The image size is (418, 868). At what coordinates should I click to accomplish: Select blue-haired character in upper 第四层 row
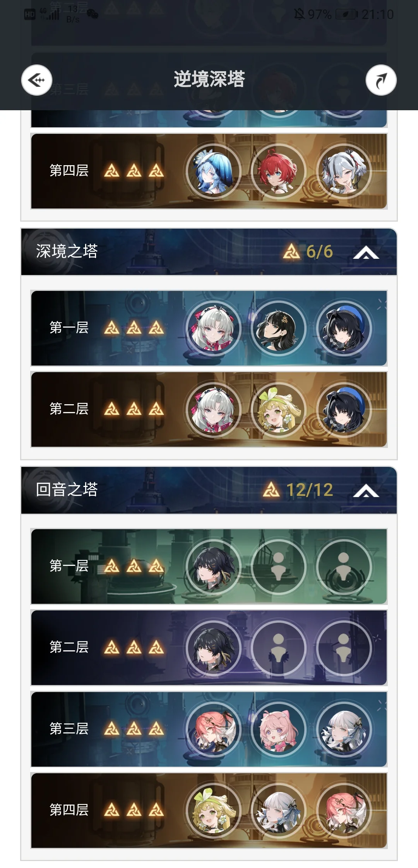[214, 171]
